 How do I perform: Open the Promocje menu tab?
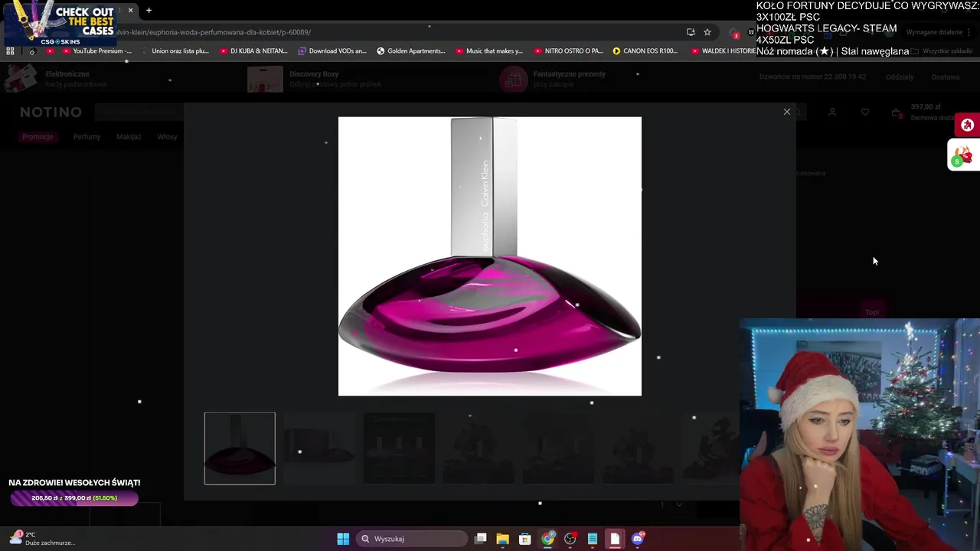pyautogui.click(x=38, y=137)
